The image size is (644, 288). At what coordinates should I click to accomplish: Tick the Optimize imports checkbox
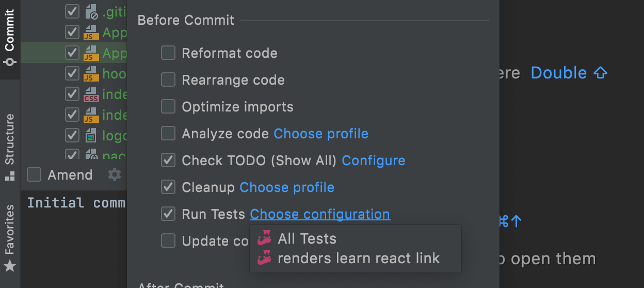pyautogui.click(x=168, y=107)
